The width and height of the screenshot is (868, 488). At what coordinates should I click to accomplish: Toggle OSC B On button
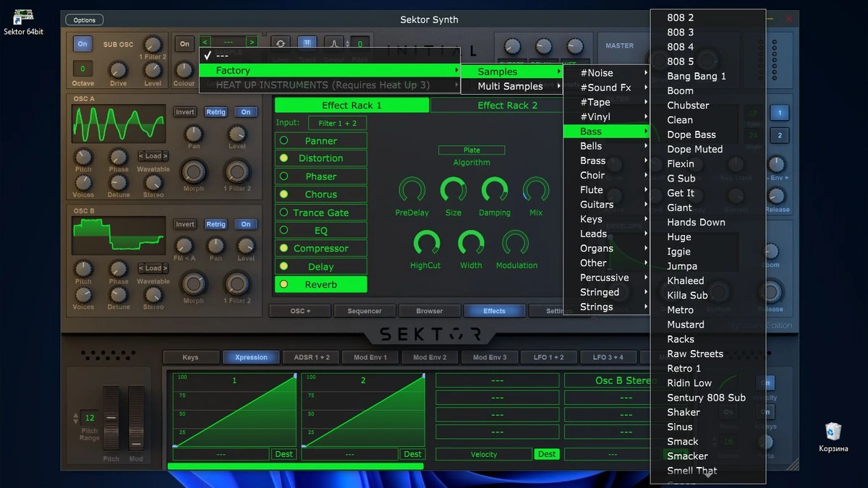[x=246, y=224]
